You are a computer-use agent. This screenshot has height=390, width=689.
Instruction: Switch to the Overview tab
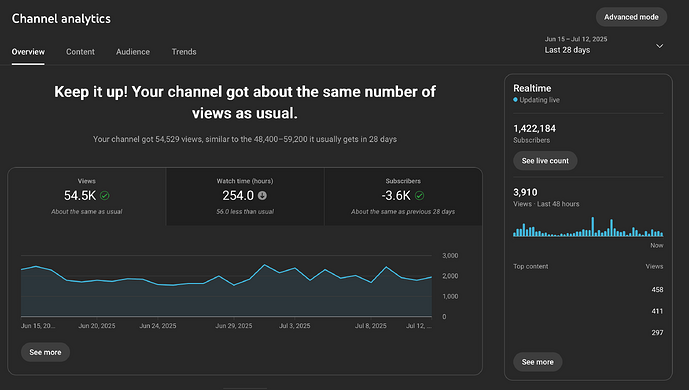(x=28, y=52)
